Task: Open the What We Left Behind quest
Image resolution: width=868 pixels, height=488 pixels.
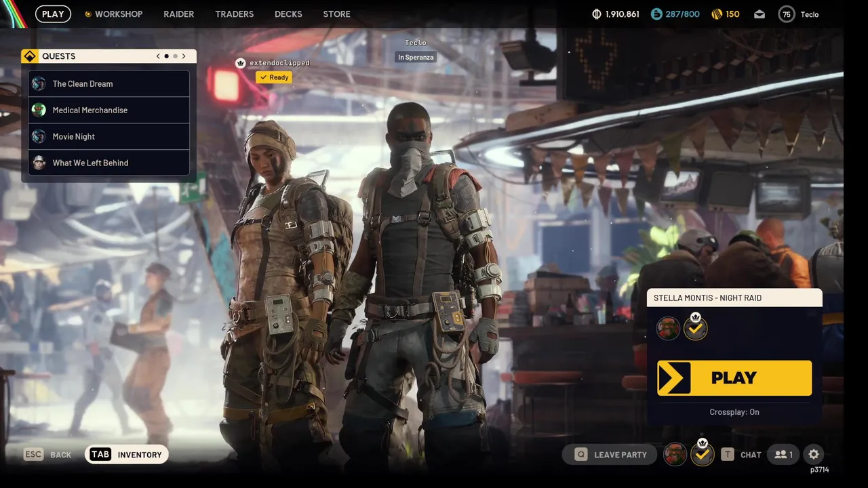Action: [x=109, y=163]
